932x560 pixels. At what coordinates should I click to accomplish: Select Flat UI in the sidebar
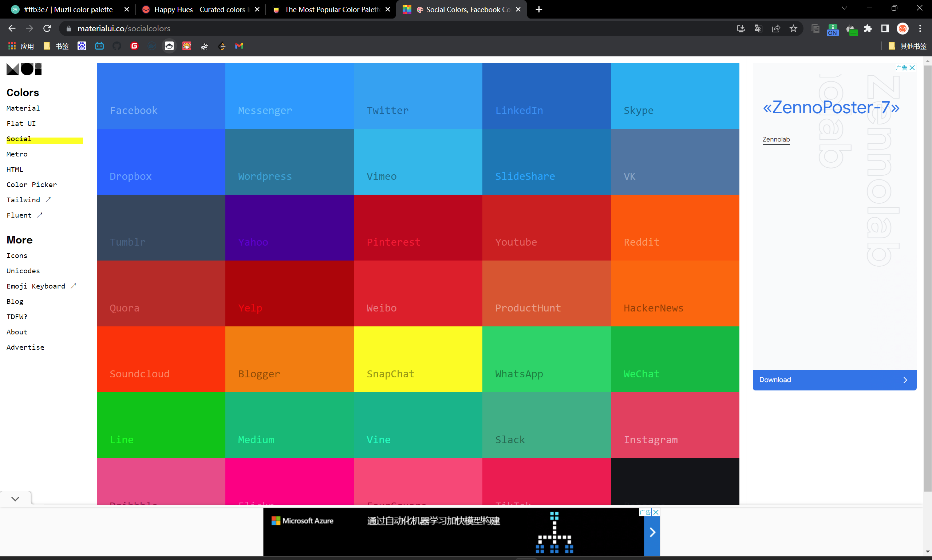pos(21,123)
